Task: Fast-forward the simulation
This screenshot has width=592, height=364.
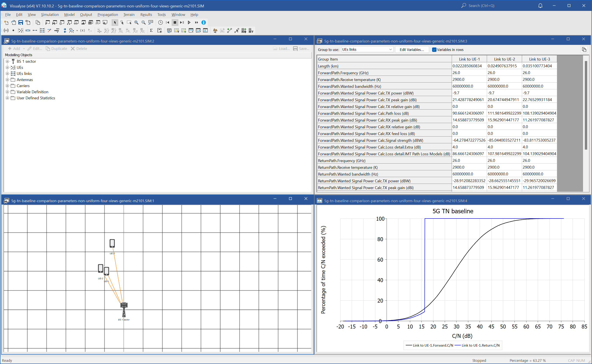Action: pos(197,22)
